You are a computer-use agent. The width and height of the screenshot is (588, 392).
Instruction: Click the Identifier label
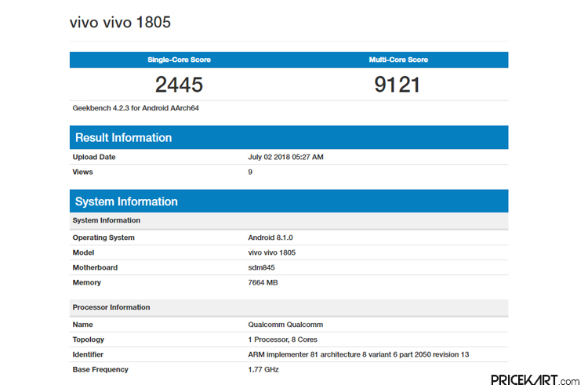[88, 354]
